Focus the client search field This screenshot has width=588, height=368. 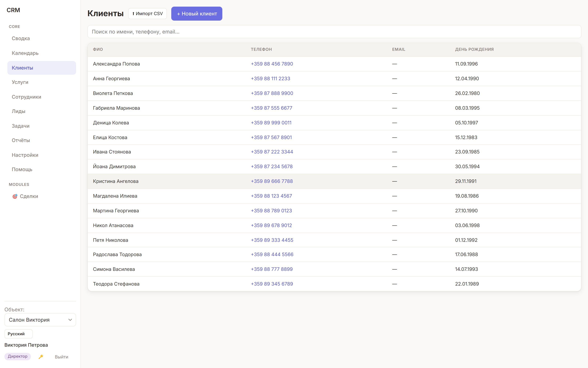334,32
